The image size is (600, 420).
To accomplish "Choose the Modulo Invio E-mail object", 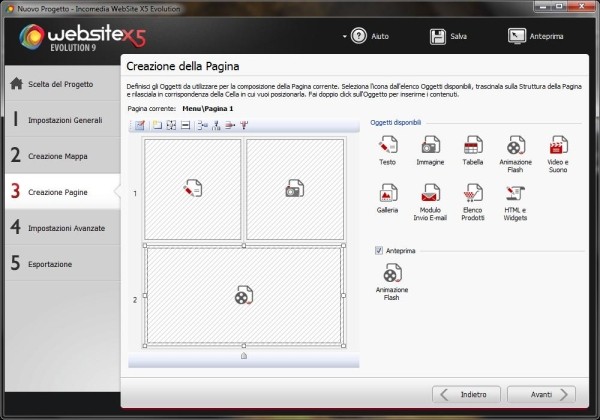I will [431, 192].
